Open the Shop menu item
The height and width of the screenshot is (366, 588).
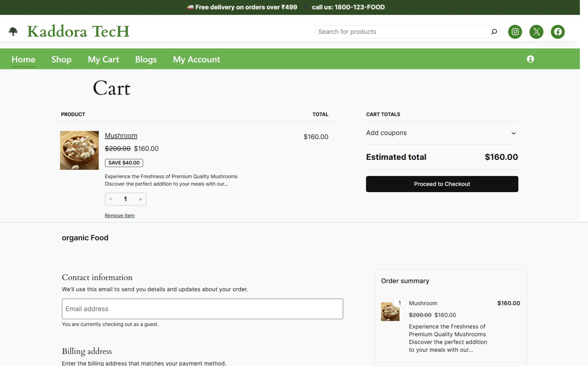coord(61,59)
